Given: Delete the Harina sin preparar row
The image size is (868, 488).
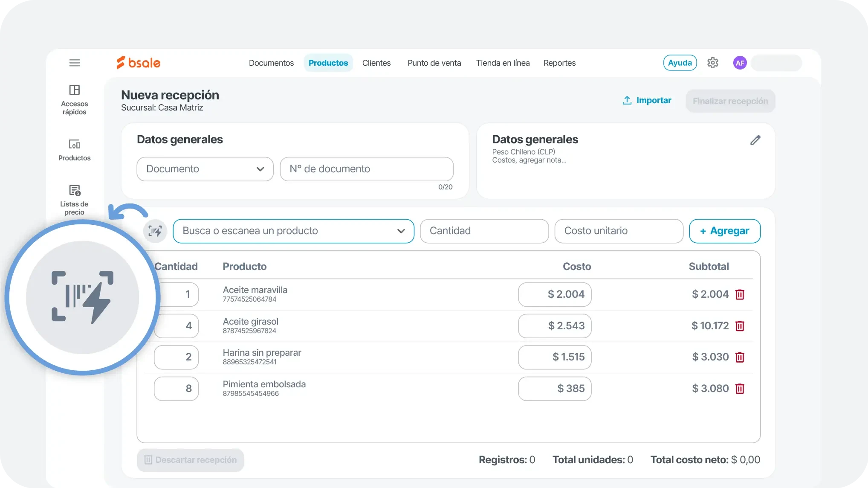Looking at the screenshot, I should click(740, 357).
